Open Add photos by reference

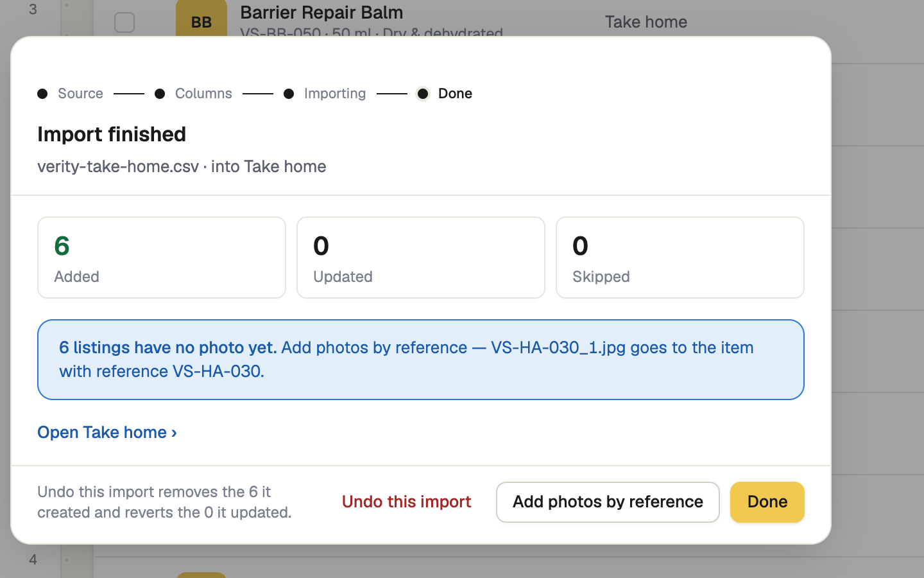[608, 502]
